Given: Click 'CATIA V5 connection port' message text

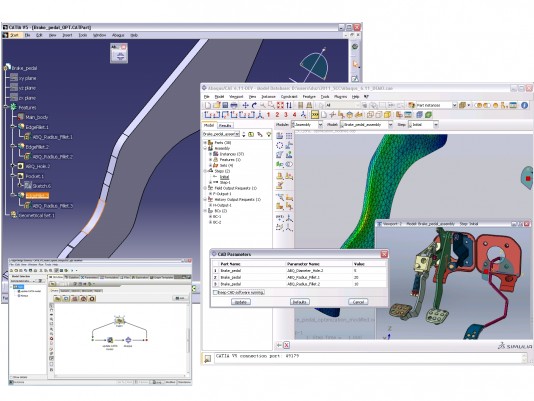Looking at the screenshot, I should (x=257, y=356).
